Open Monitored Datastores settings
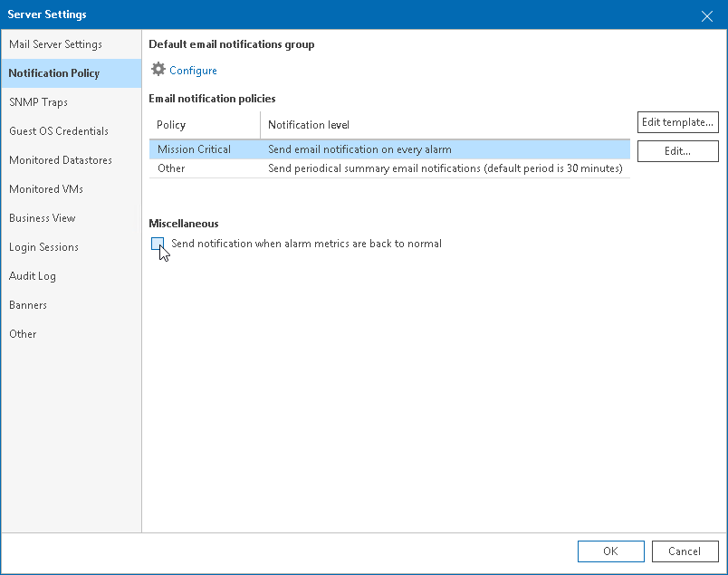 [62, 159]
